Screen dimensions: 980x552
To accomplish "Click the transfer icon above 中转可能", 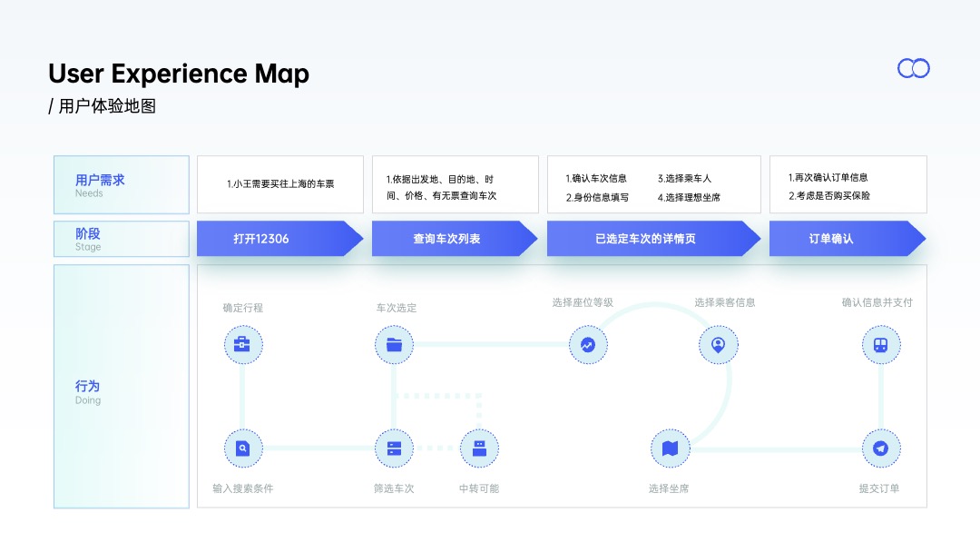I will click(479, 448).
